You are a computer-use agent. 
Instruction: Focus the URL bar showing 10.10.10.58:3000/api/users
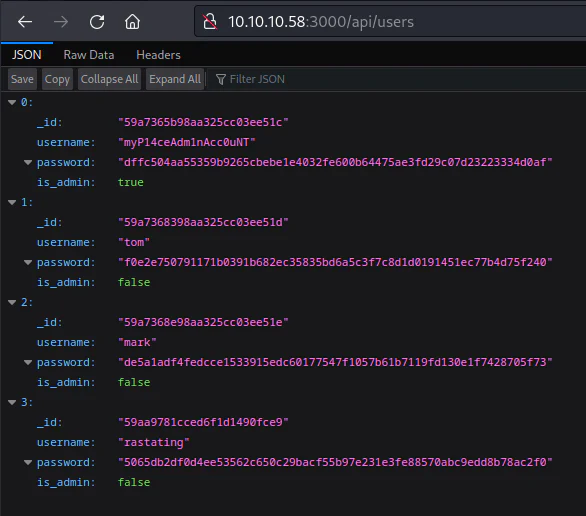click(x=390, y=22)
